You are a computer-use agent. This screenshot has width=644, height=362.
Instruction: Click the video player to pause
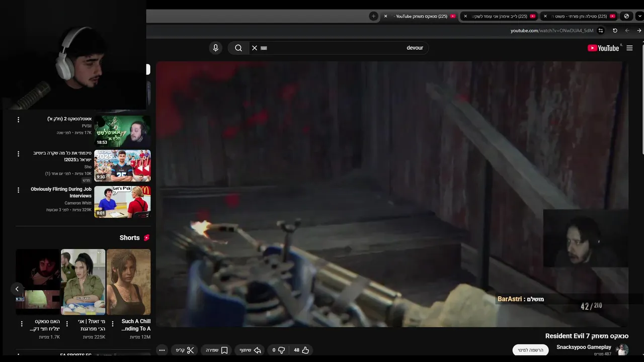(392, 194)
